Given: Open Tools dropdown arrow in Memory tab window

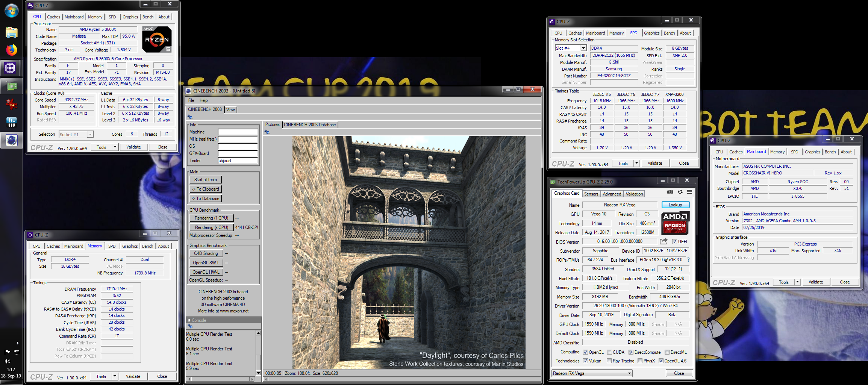Looking at the screenshot, I should (x=115, y=376).
